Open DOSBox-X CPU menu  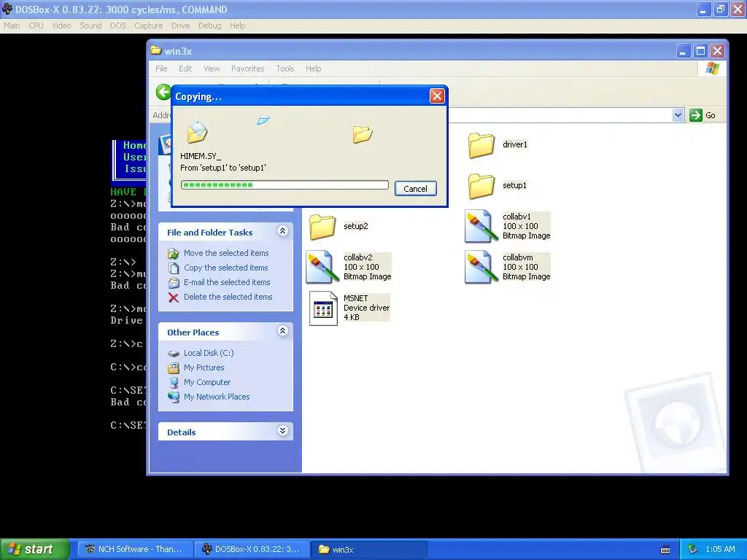(36, 26)
